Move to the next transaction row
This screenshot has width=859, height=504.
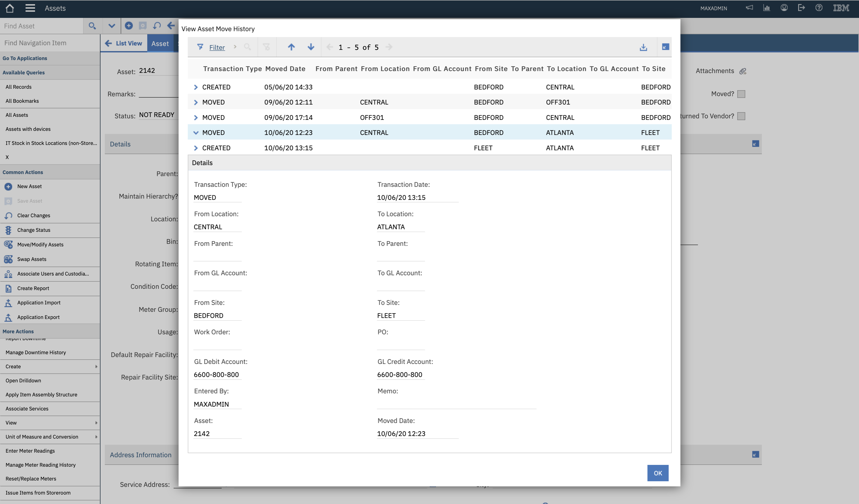tap(311, 47)
